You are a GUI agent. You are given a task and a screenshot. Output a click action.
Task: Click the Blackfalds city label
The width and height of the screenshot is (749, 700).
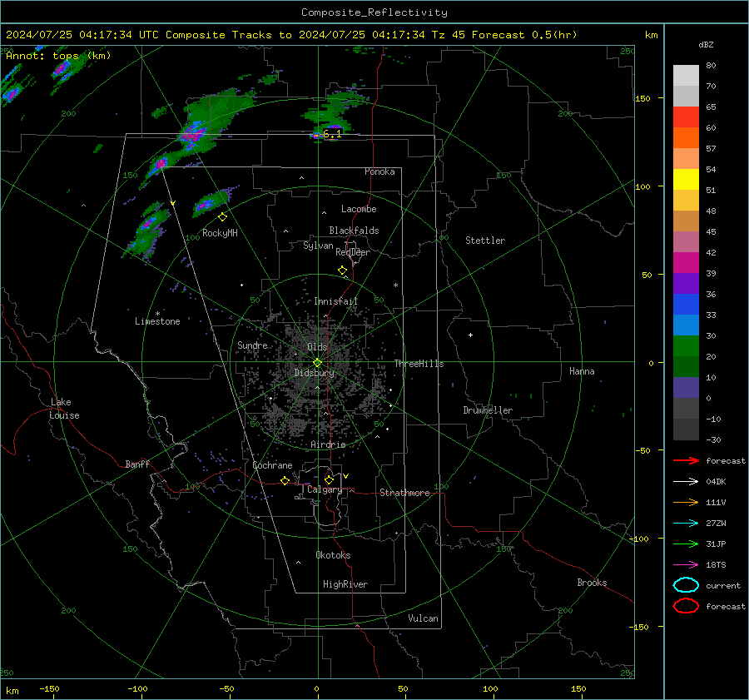[354, 231]
